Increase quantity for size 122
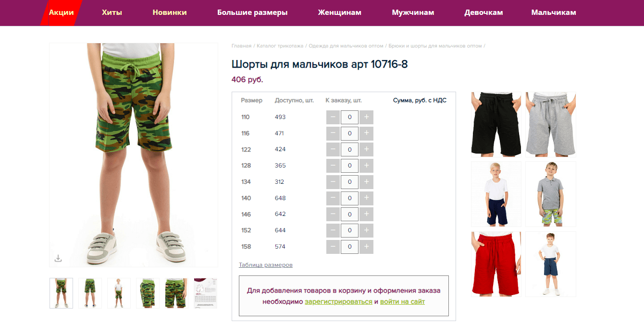The height and width of the screenshot is (322, 644). coord(366,149)
